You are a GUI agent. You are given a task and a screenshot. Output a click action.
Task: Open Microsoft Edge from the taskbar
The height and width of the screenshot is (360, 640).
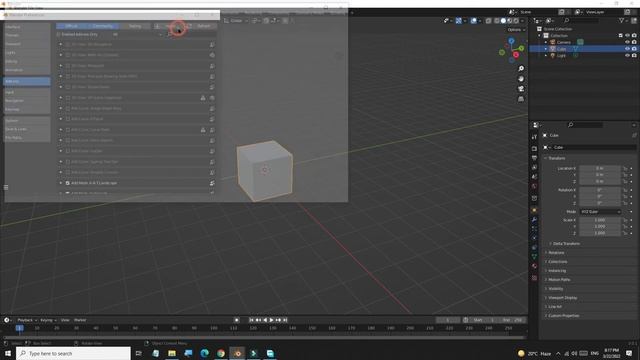204,353
